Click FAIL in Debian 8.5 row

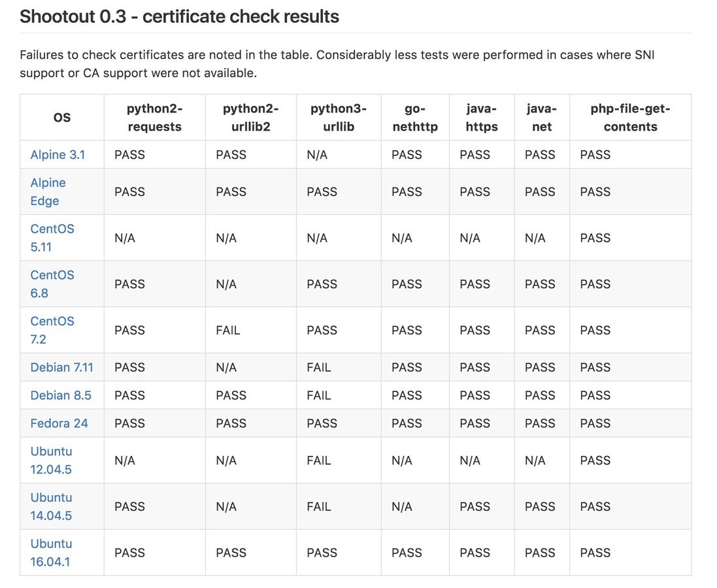click(x=319, y=395)
